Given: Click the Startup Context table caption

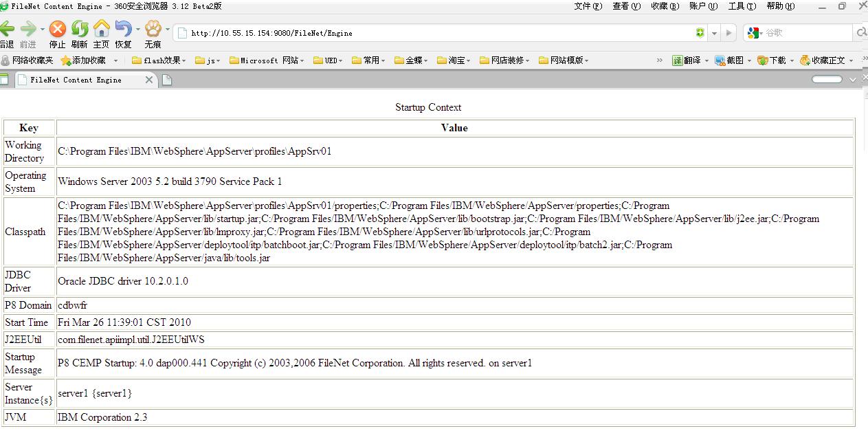Looking at the screenshot, I should point(428,107).
